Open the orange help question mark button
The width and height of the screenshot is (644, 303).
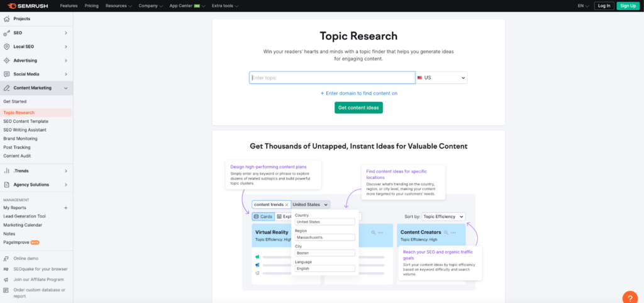pos(630,297)
